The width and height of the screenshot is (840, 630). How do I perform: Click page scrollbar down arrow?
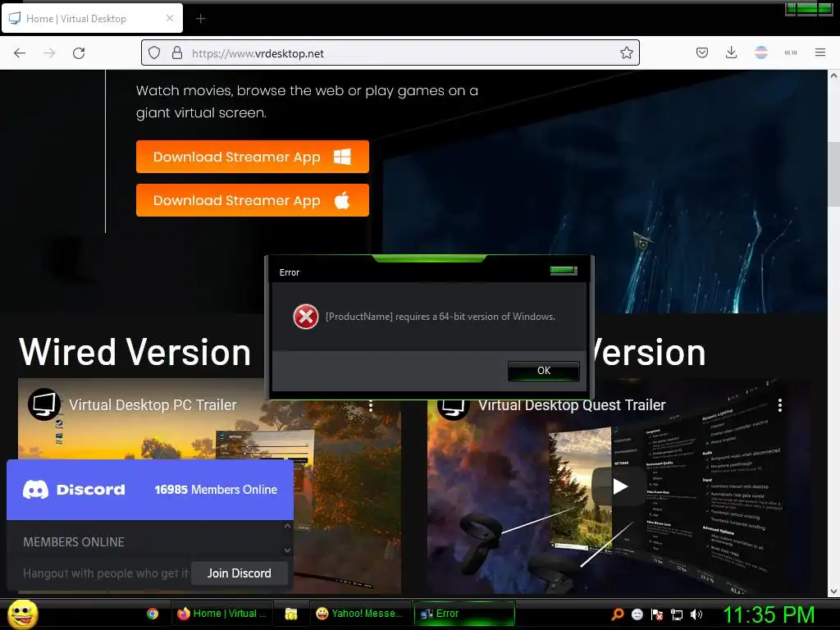pos(833,591)
